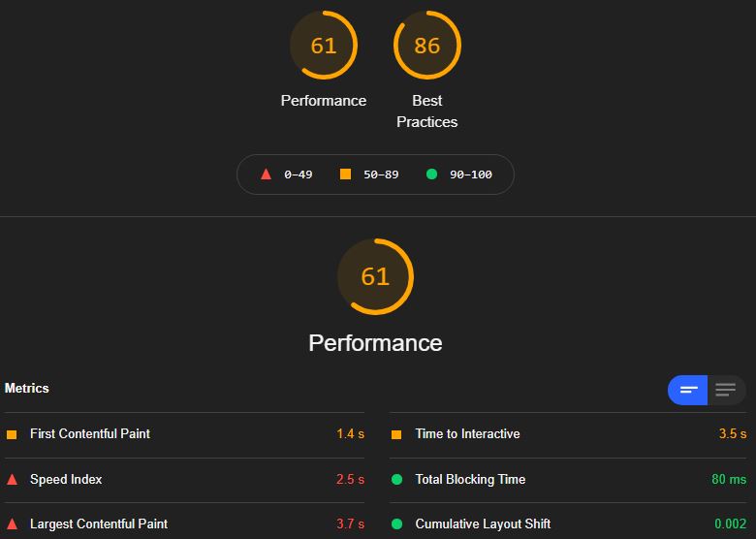Click the Best Practices score gauge

point(427,46)
